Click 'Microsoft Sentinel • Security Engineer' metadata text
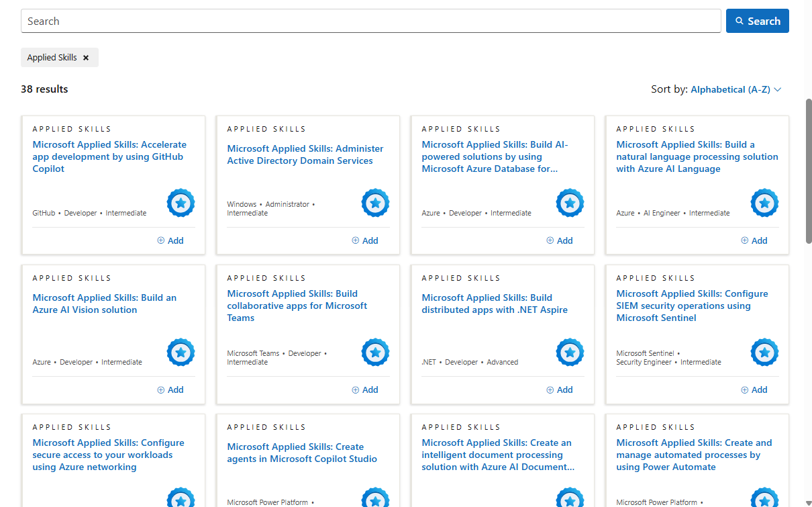Image resolution: width=812 pixels, height=507 pixels. point(668,357)
